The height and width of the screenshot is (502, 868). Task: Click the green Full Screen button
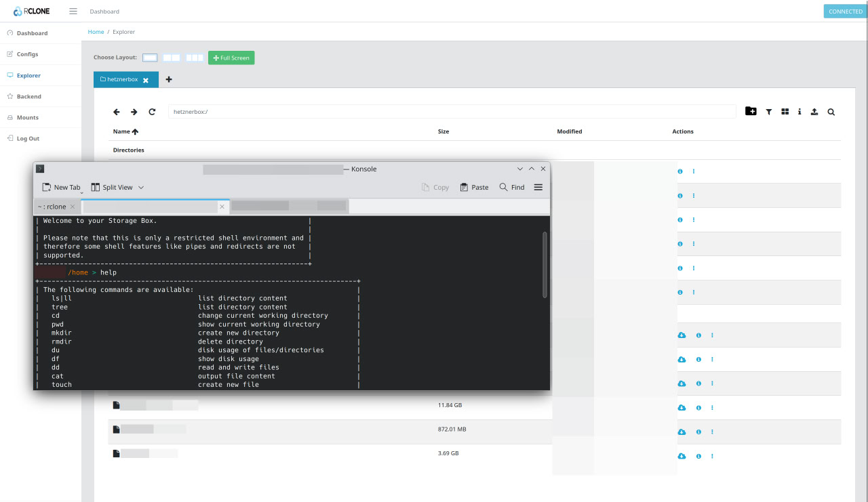pos(231,58)
